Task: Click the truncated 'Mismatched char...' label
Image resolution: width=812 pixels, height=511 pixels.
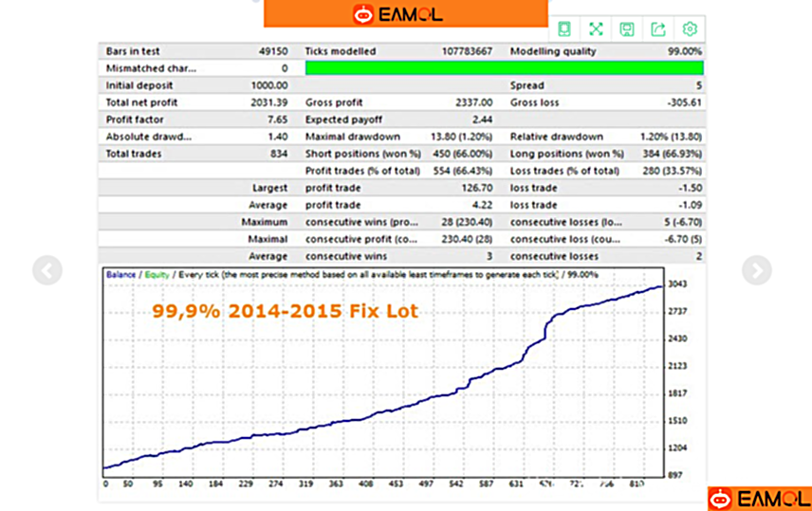Action: pos(152,68)
